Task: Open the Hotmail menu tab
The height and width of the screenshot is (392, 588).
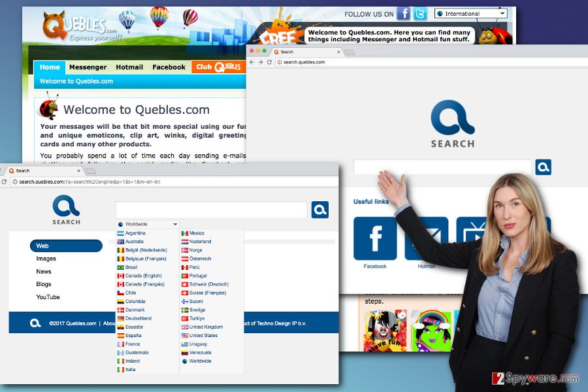Action: pyautogui.click(x=129, y=67)
